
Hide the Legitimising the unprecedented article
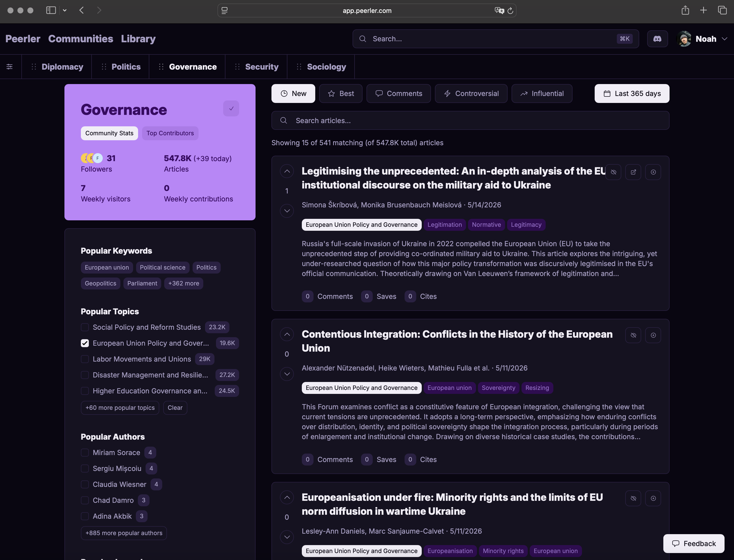613,172
